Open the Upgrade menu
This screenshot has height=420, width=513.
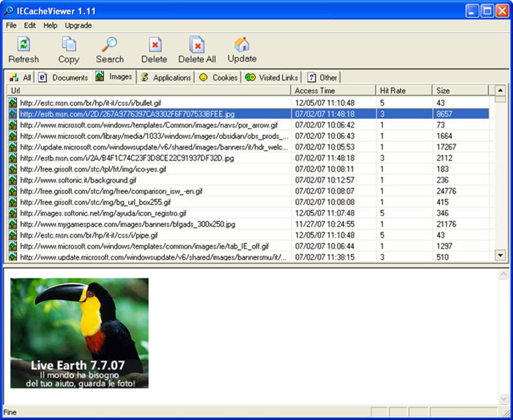click(x=77, y=26)
